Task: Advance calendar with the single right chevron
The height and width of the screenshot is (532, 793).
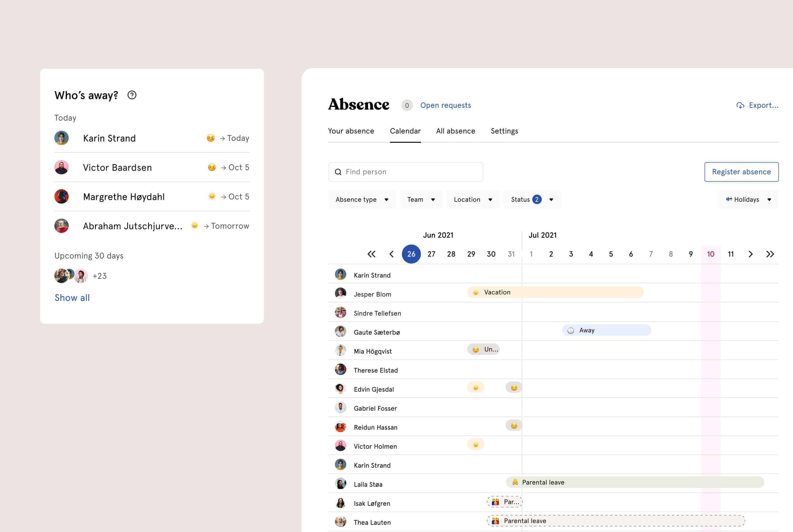Action: [750, 254]
